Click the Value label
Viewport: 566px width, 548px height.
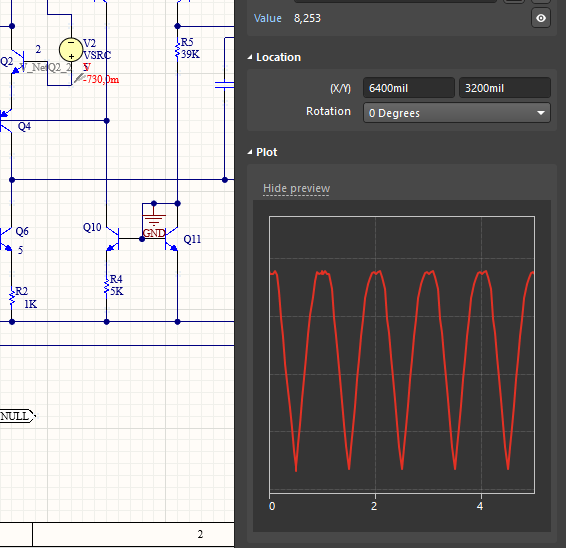pyautogui.click(x=267, y=18)
